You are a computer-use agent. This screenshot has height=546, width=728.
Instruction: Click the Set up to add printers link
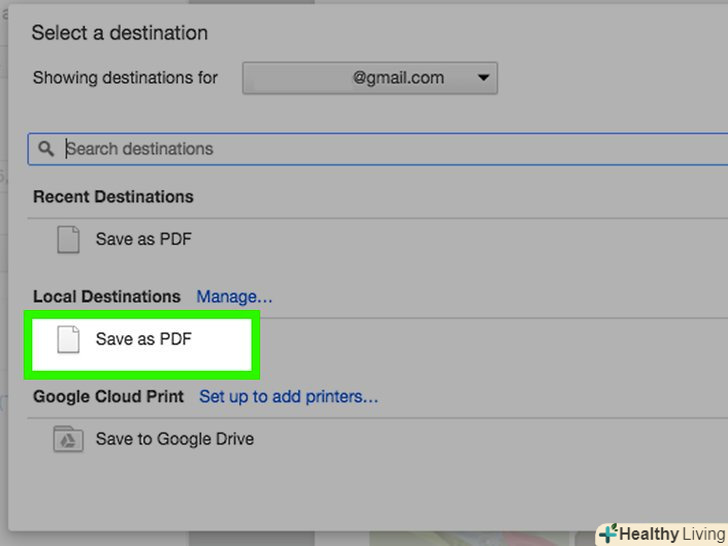click(x=288, y=397)
